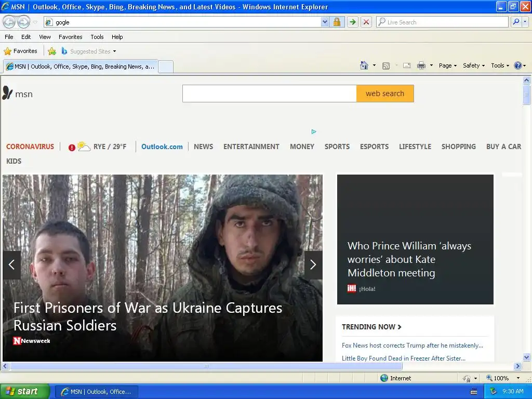Screen dimensions: 532x399
Task: Open the Favorites menu in menu bar
Action: pos(70,37)
